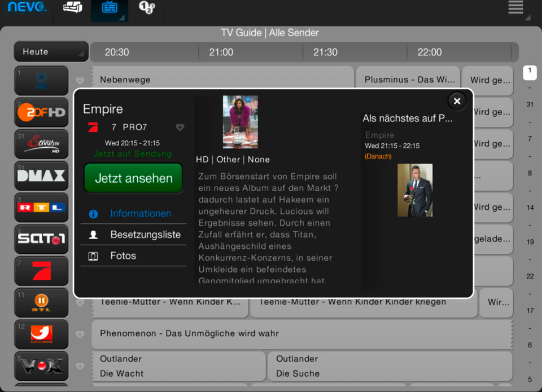542x392 pixels.
Task: Click the sofa room icon in top bar
Action: (x=72, y=8)
